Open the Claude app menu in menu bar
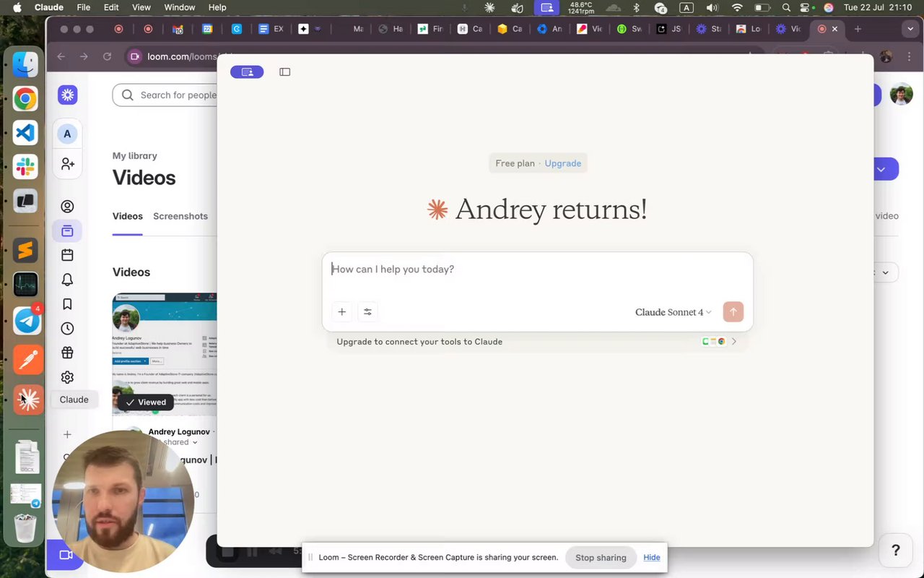Viewport: 924px width, 578px height. 49,7
